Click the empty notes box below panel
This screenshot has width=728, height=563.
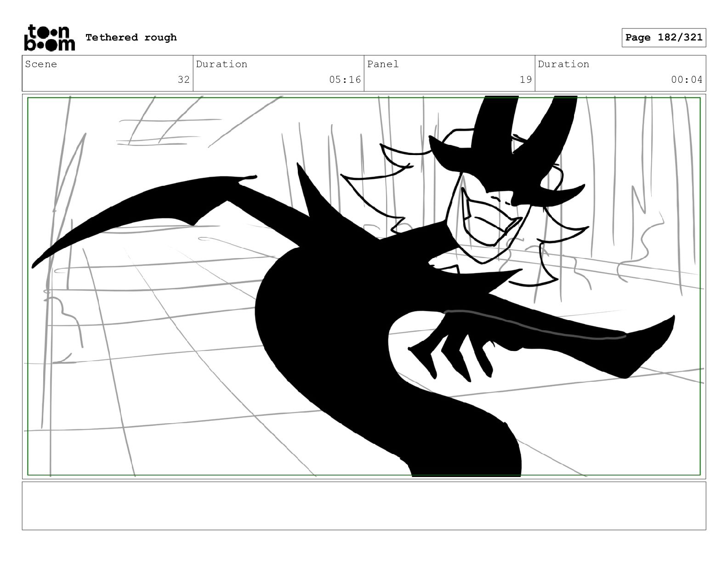(364, 506)
